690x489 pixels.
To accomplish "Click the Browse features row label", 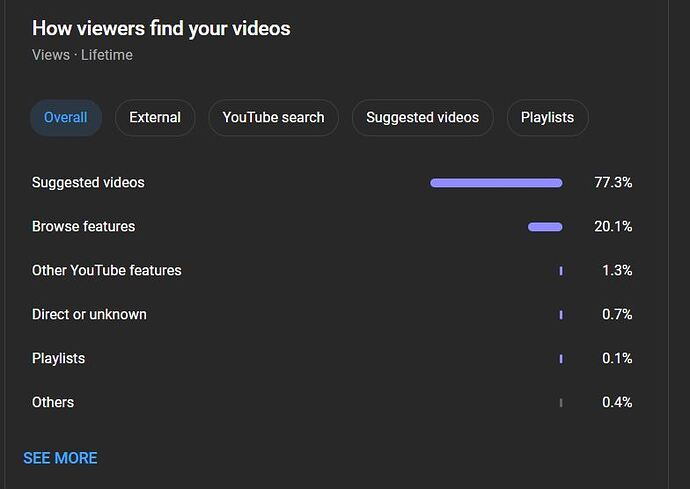I will tap(83, 226).
